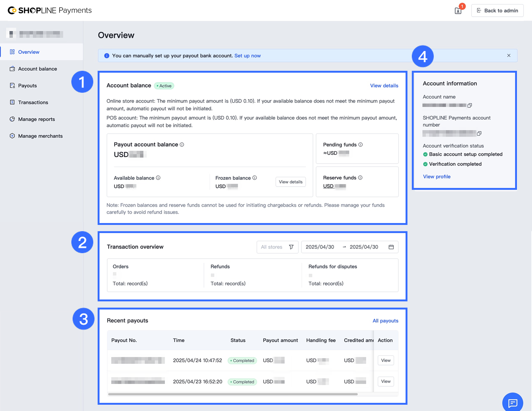Click the Refunds for disputes card
Image resolution: width=532 pixels, height=411 pixels.
pyautogui.click(x=350, y=275)
